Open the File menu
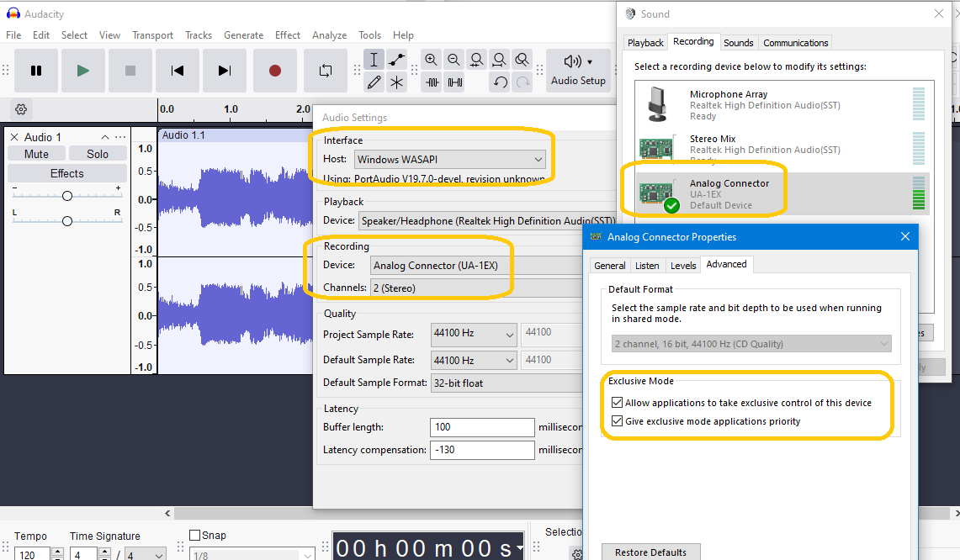 click(x=13, y=35)
